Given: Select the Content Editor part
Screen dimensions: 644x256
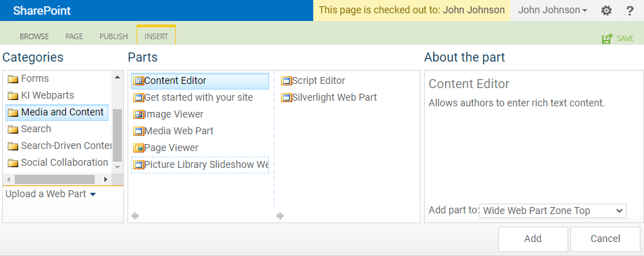Looking at the screenshot, I should 200,81.
